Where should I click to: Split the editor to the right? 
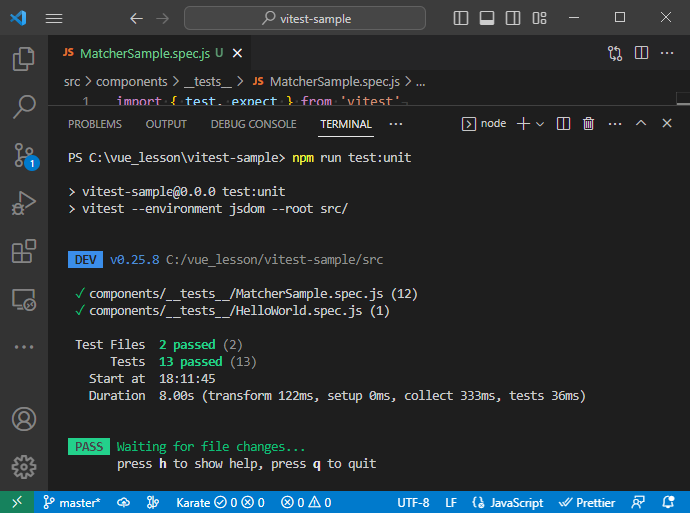tap(641, 53)
